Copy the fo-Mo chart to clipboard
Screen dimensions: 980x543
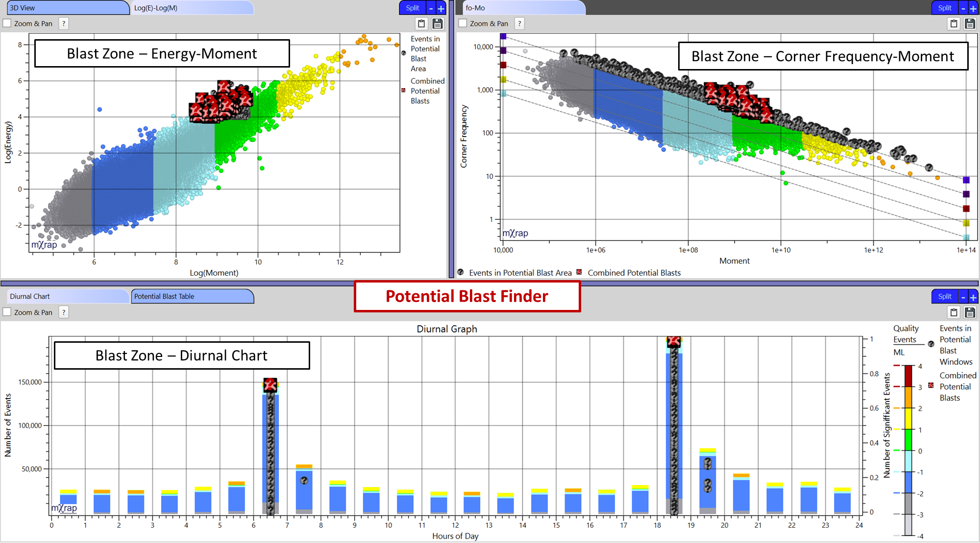pos(954,23)
